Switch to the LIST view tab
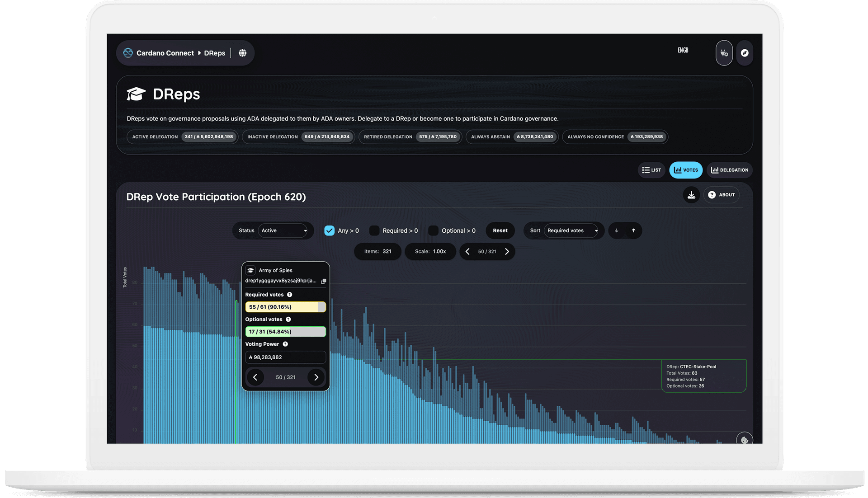 651,170
